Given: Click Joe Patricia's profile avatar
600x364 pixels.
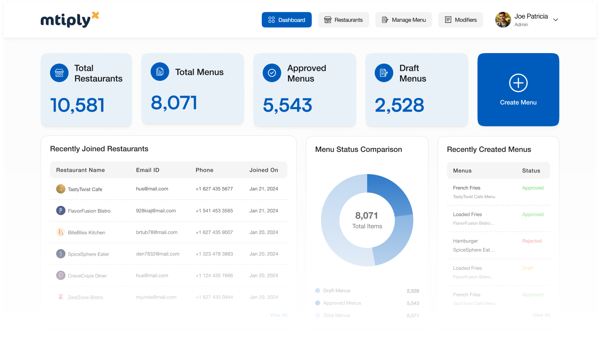Looking at the screenshot, I should [503, 20].
